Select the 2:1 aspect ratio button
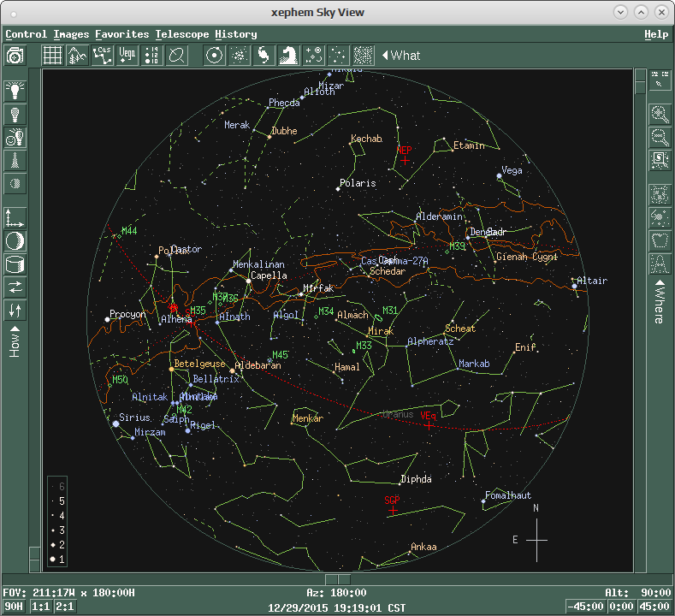 tap(64, 607)
